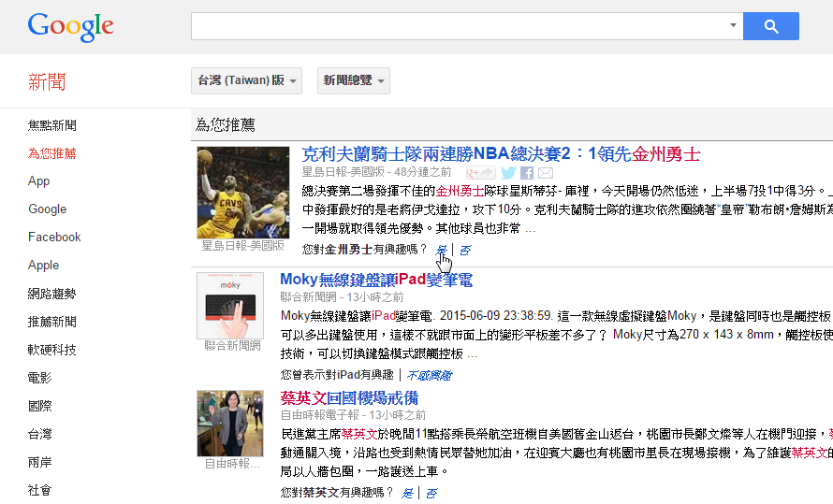Click 不感興趣 for iPad topic

(x=430, y=376)
